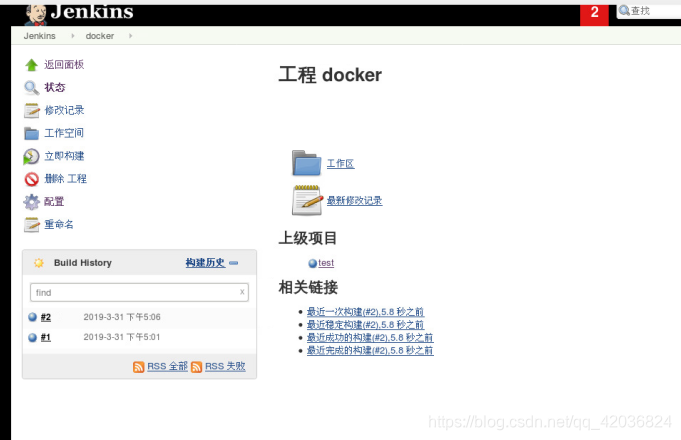
Task: Open RSS 失败 feed link
Action: point(225,367)
